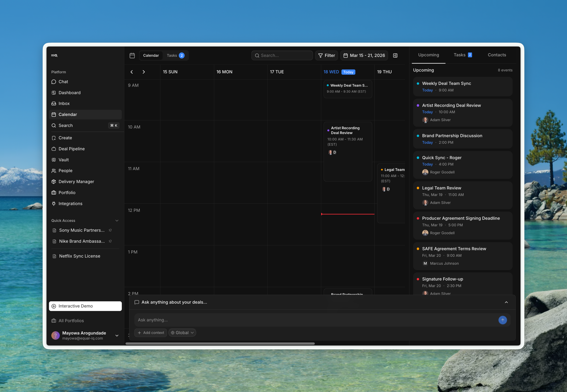Collapse the Quick Access section
567x392 pixels.
(x=117, y=221)
